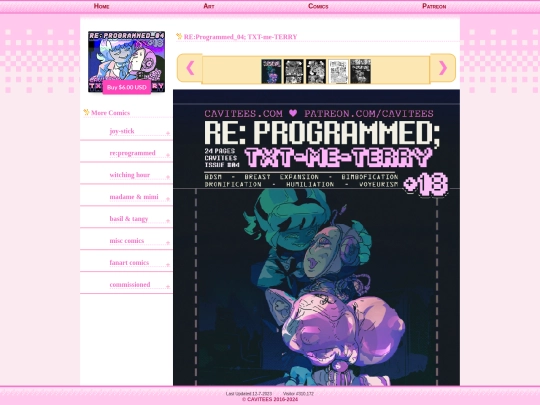Go to the Art section

tap(209, 6)
